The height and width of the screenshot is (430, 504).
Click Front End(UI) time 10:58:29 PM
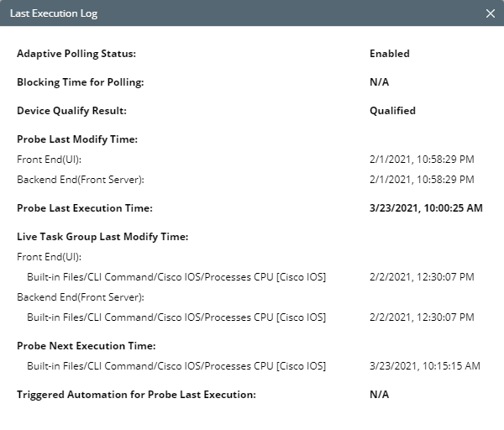point(422,160)
